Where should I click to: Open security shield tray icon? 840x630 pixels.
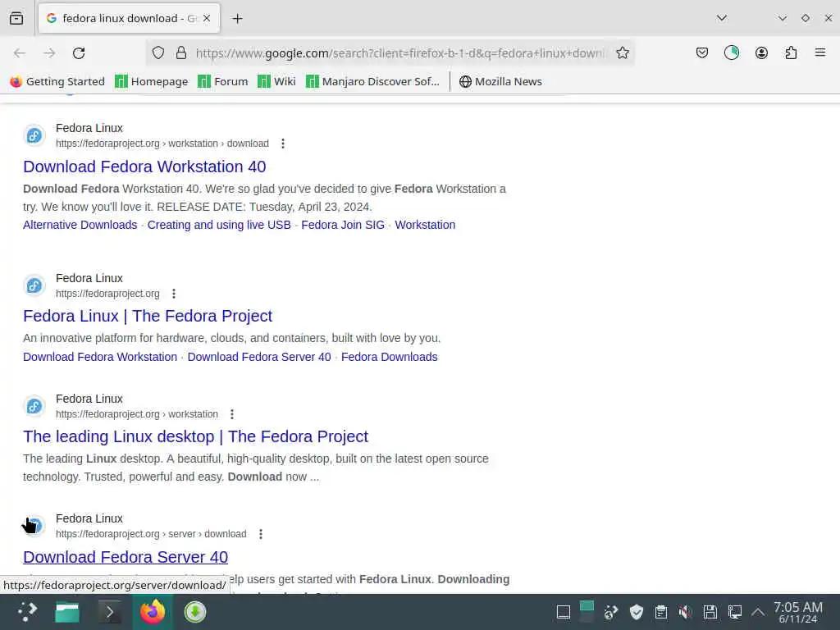(x=636, y=612)
